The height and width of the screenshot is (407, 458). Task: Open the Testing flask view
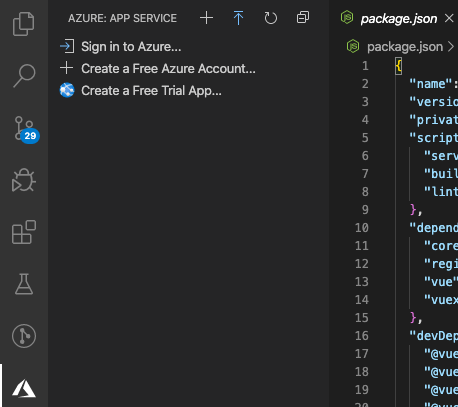pos(24,284)
